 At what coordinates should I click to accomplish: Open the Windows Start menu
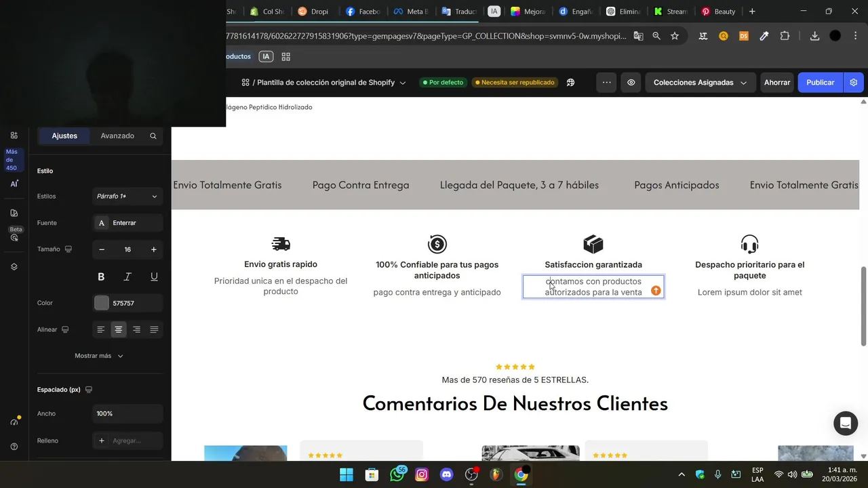[x=347, y=474]
